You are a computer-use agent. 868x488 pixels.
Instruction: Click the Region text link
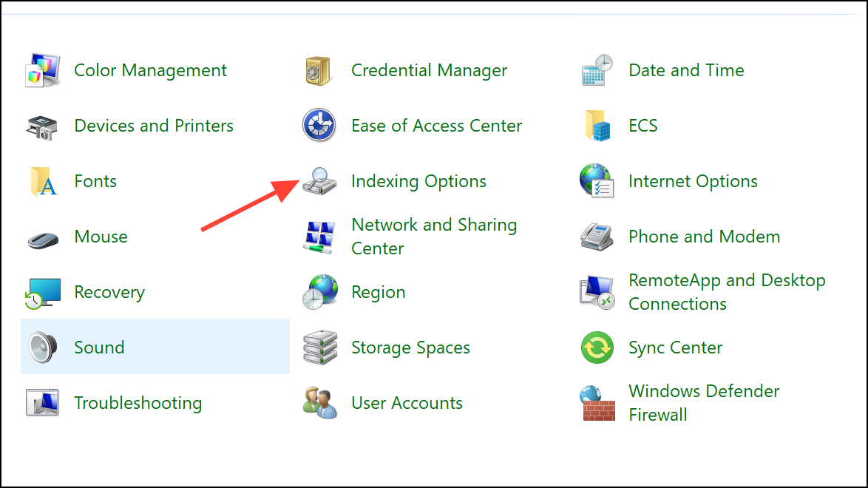coord(378,292)
